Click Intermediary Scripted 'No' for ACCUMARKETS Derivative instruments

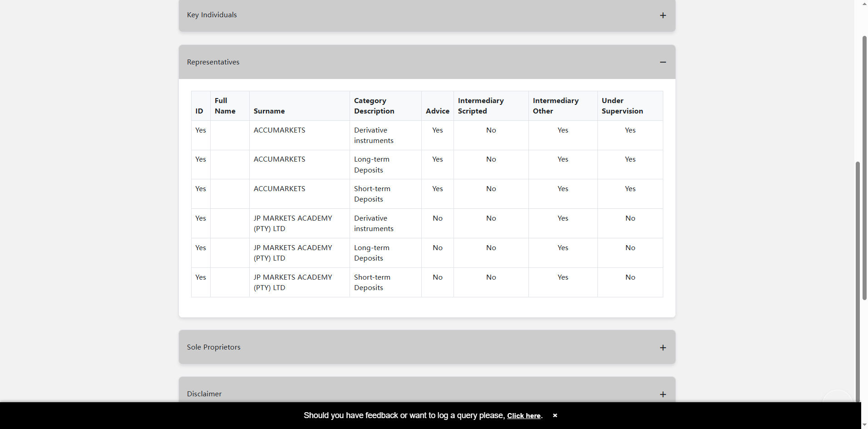[491, 130]
